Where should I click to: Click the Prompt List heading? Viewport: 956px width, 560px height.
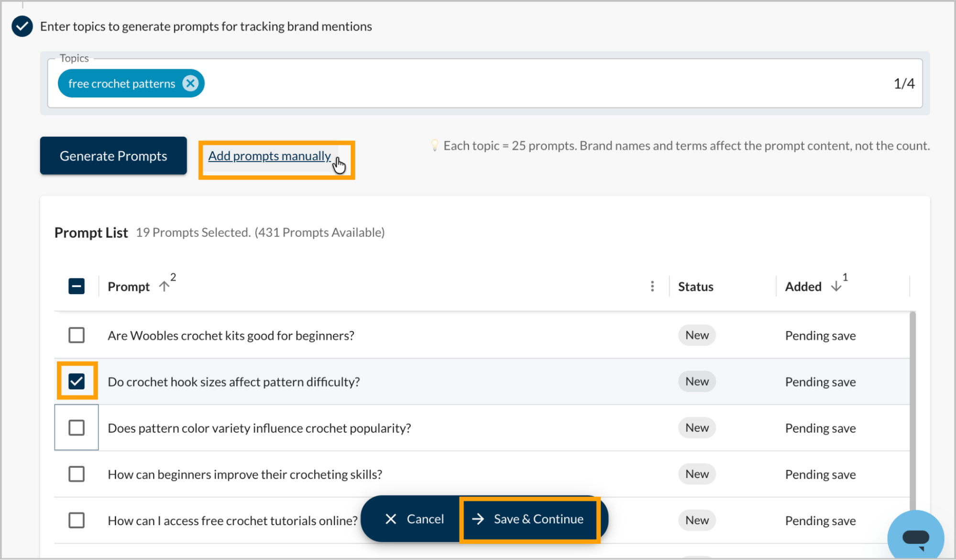[x=91, y=233]
